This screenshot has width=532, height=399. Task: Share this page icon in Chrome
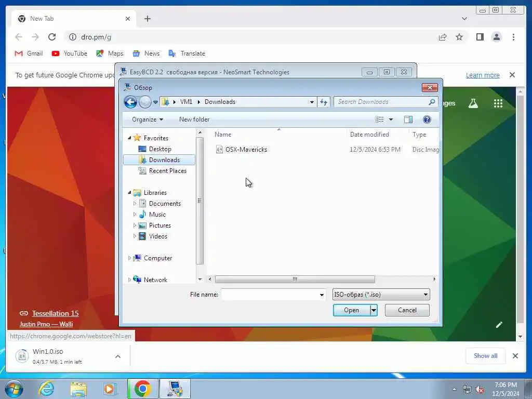[443, 37]
